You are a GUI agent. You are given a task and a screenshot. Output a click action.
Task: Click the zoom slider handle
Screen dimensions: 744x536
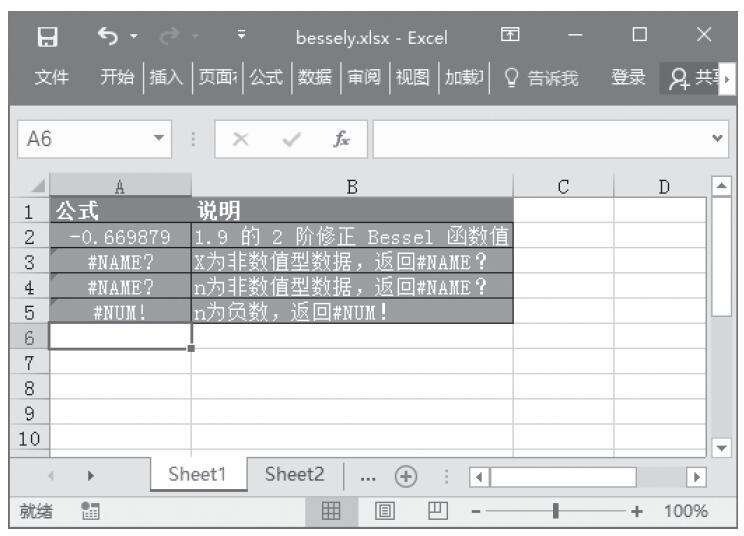tap(553, 511)
